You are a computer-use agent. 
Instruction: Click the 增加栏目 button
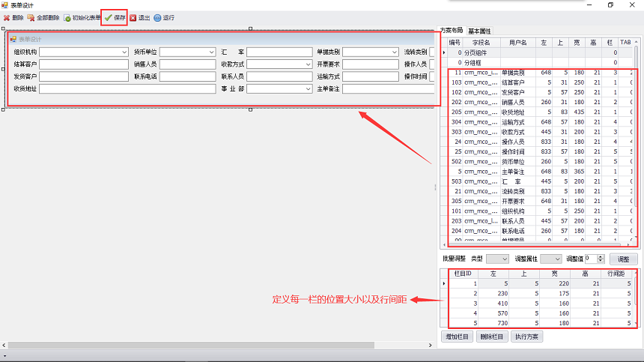pos(457,337)
